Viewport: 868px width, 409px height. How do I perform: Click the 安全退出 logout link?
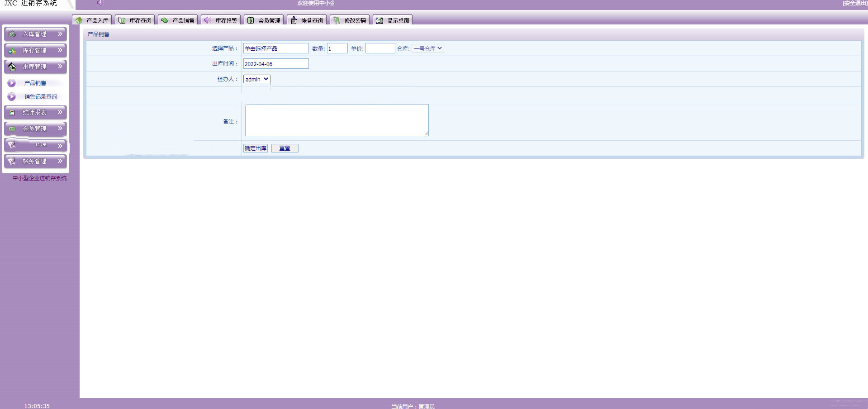point(854,3)
